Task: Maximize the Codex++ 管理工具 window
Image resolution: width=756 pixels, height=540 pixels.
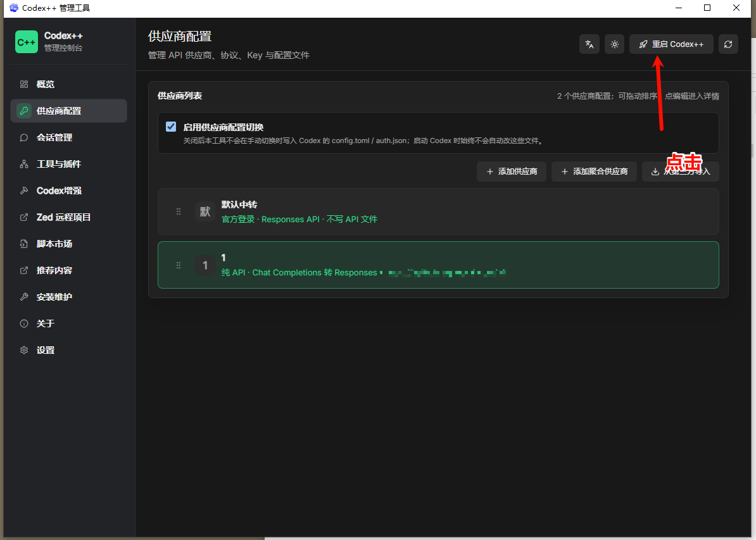Action: 707,8
